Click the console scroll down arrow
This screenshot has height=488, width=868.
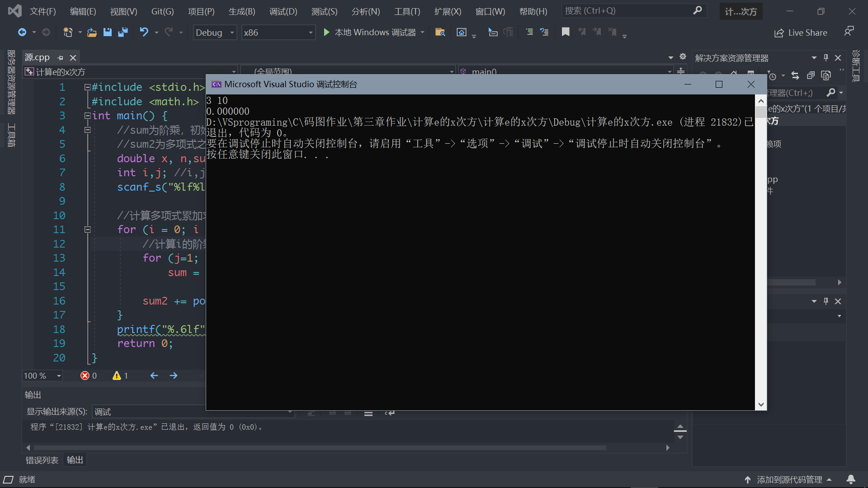[x=761, y=405]
